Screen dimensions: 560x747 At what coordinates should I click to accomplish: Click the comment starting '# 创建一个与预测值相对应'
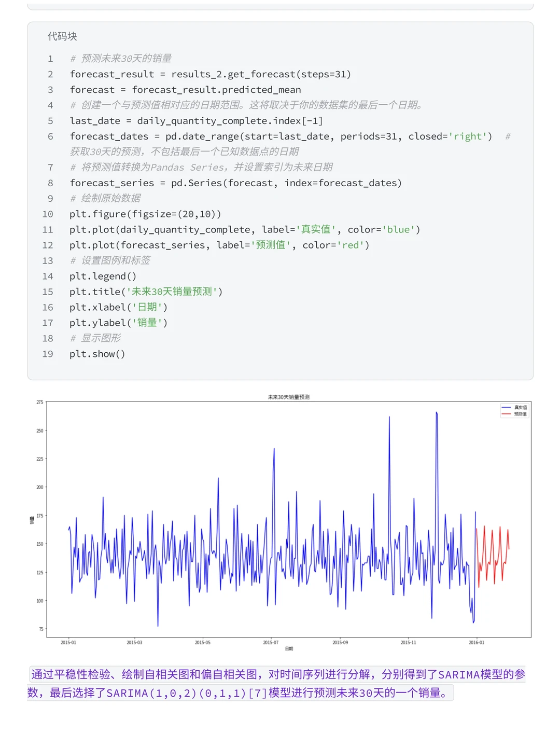click(248, 105)
